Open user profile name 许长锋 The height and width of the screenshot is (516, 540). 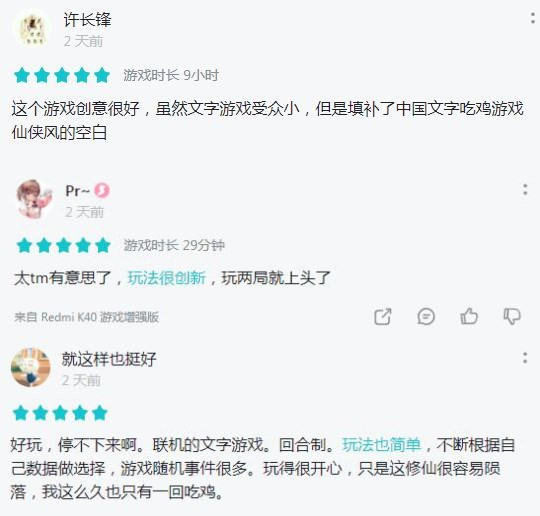point(87,19)
